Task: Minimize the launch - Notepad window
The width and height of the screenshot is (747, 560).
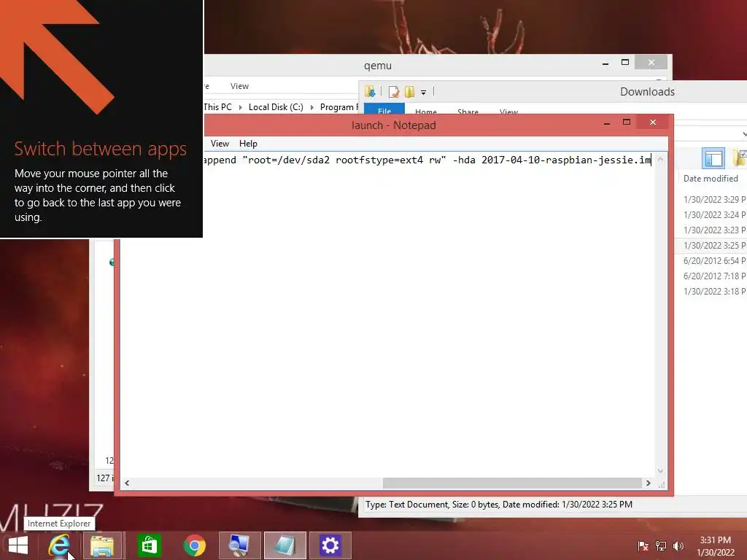Action: click(x=607, y=122)
